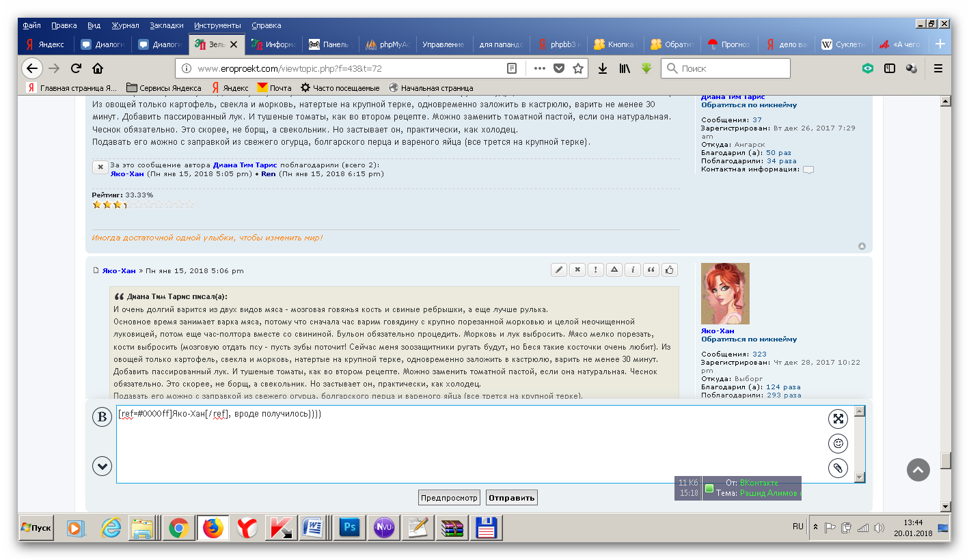Click Яко-Хан's avatar image
This screenshot has height=560, width=969.
click(725, 294)
